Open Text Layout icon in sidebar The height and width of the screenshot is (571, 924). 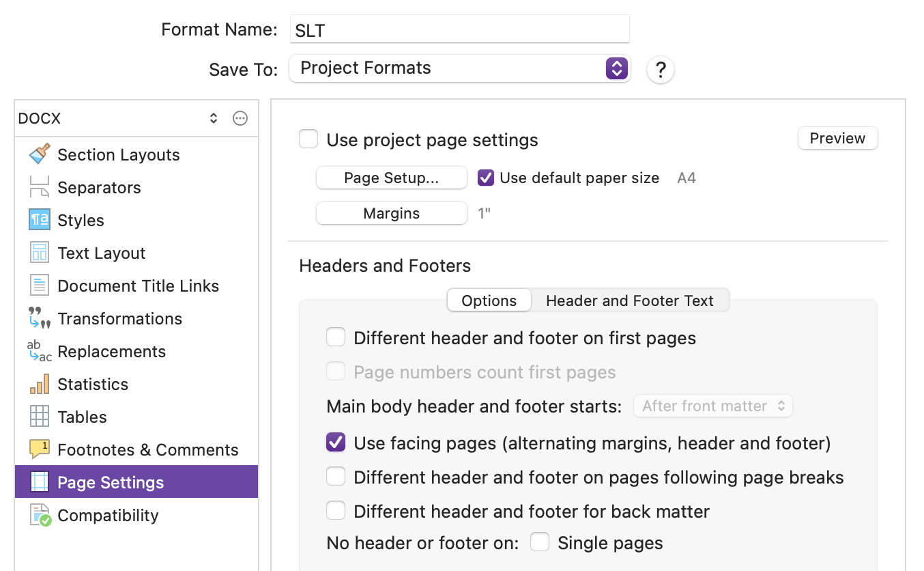[x=40, y=253]
